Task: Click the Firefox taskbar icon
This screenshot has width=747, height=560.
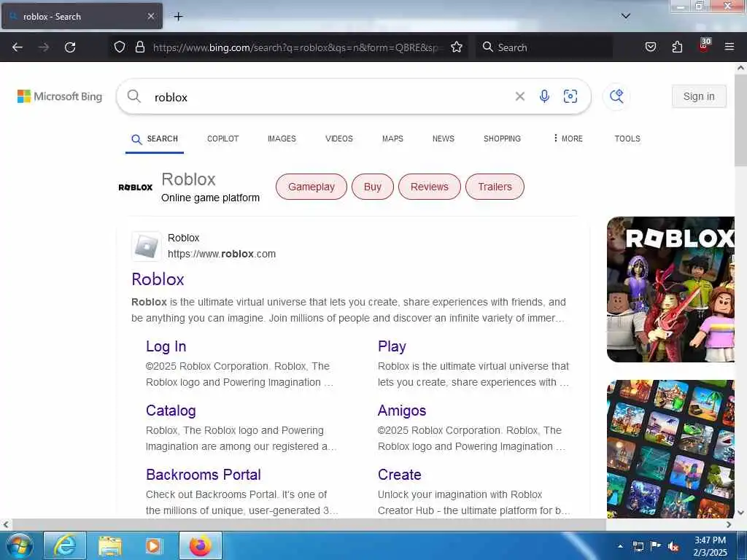Action: (200, 545)
